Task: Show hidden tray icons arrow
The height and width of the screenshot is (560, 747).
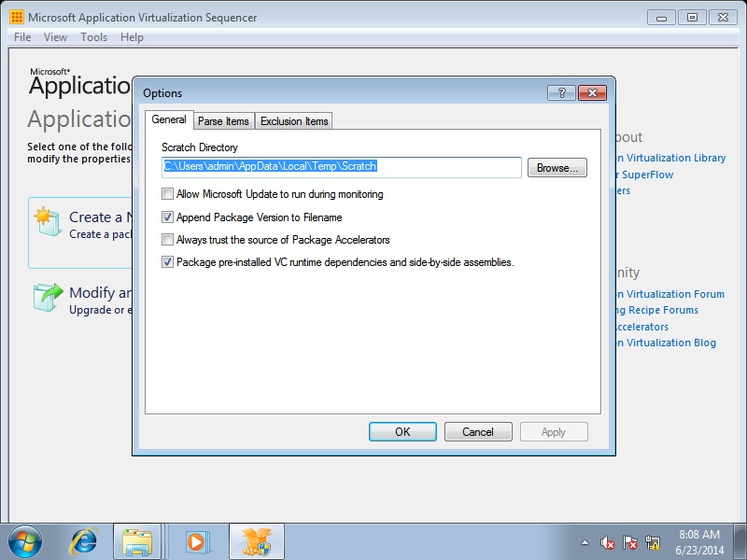Action: tap(585, 542)
